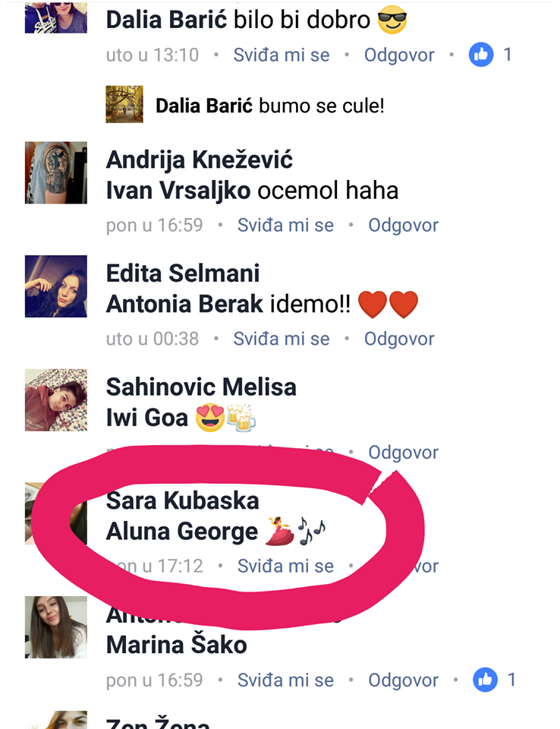This screenshot has width=560, height=729.
Task: Reply to the 'bilo bi dobro' comment
Action: pyautogui.click(x=398, y=55)
